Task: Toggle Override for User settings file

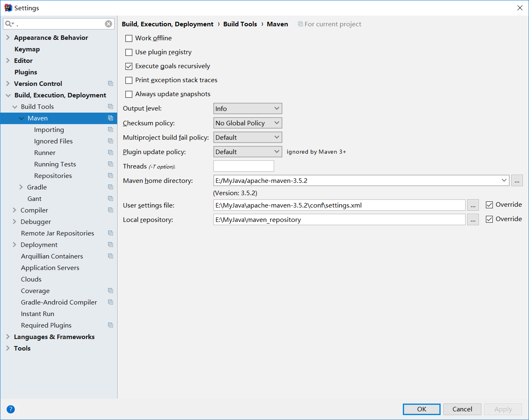Action: pyautogui.click(x=489, y=205)
